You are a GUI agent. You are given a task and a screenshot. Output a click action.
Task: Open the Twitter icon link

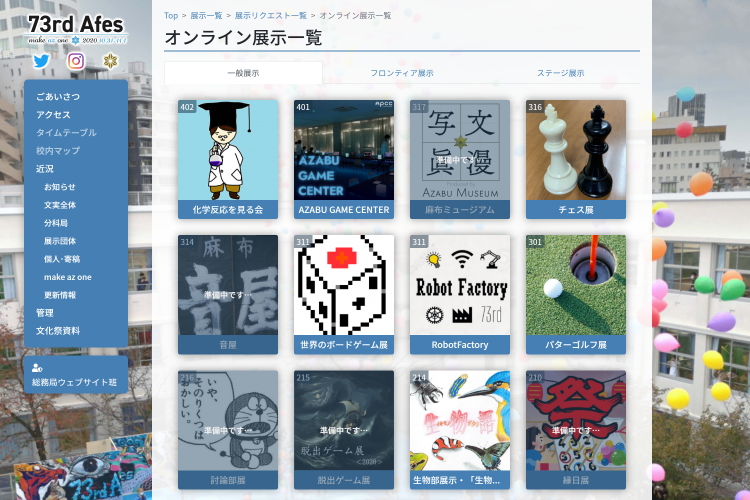coord(41,61)
